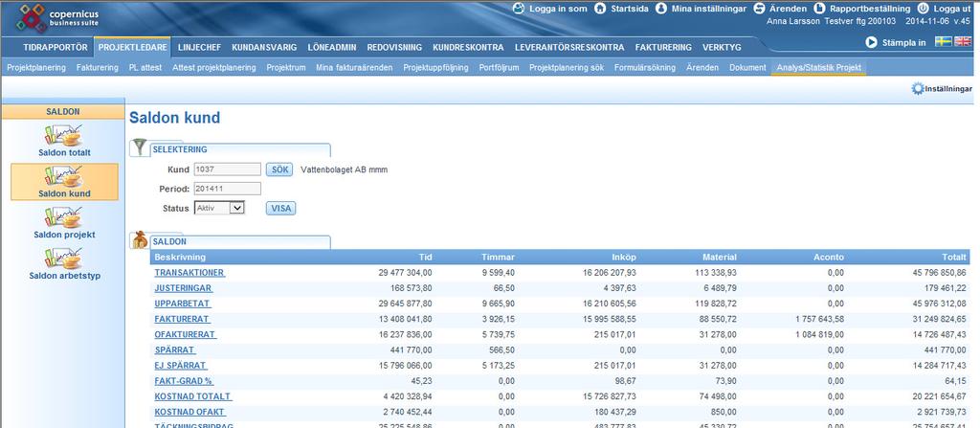Screen dimensions: 980x428
Task: Open Saldon totalt sidebar icon
Action: point(64,135)
